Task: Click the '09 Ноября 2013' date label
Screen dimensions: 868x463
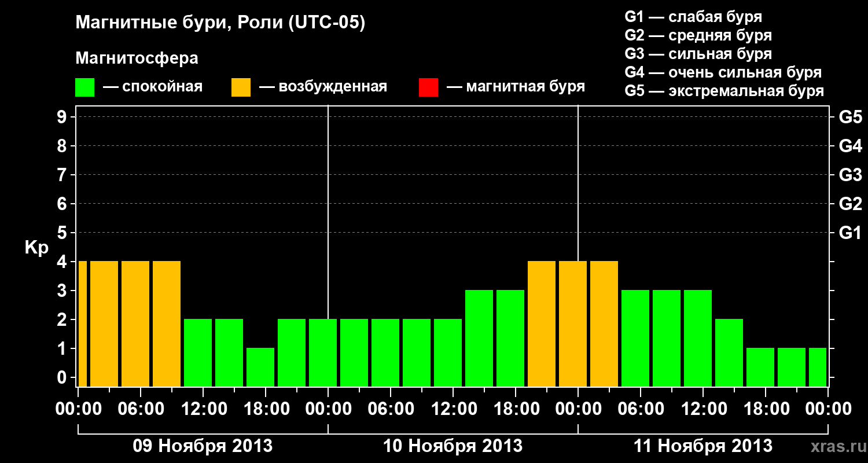Action: pyautogui.click(x=203, y=446)
